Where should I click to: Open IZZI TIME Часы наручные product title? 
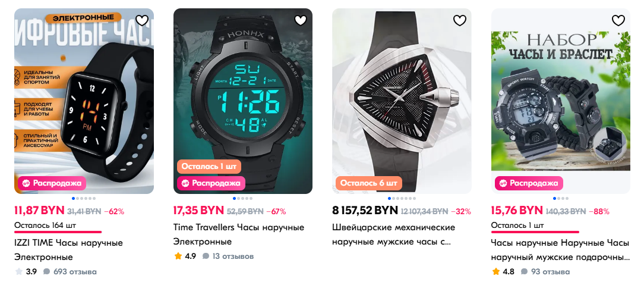[x=68, y=250]
